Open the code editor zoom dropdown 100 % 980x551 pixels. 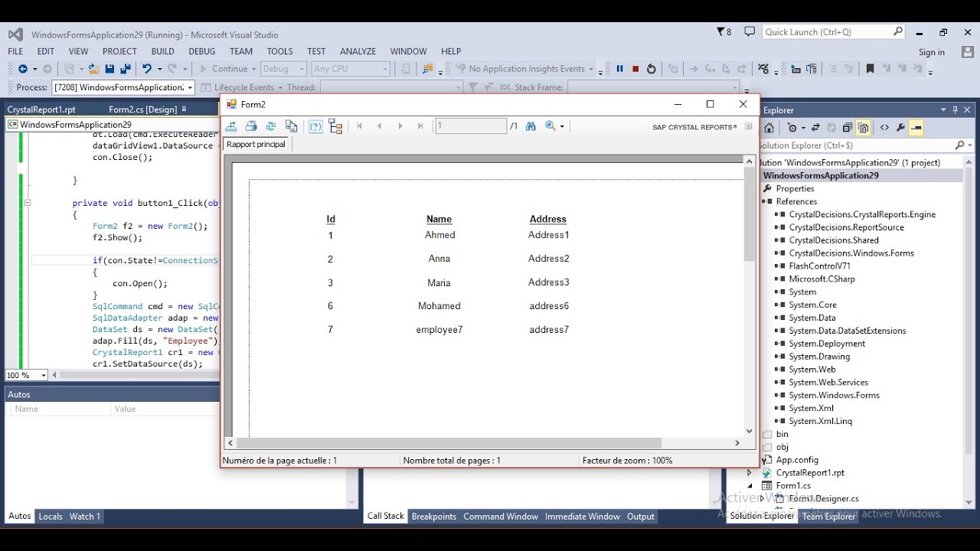[44, 376]
